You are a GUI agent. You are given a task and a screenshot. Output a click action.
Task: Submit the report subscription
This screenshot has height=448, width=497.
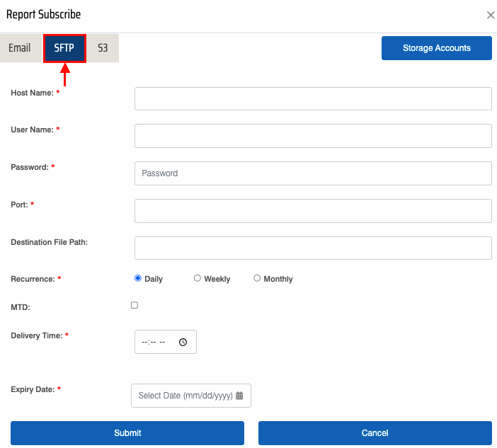coord(127,433)
